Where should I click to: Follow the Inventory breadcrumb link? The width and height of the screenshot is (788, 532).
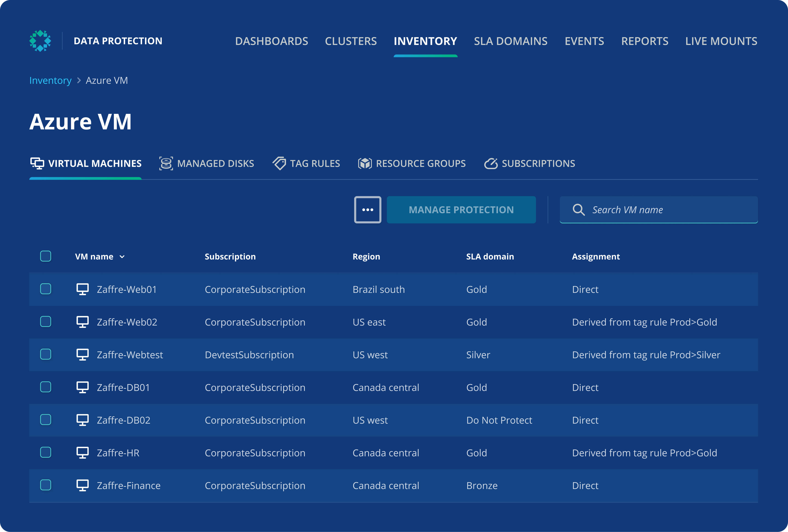tap(50, 80)
